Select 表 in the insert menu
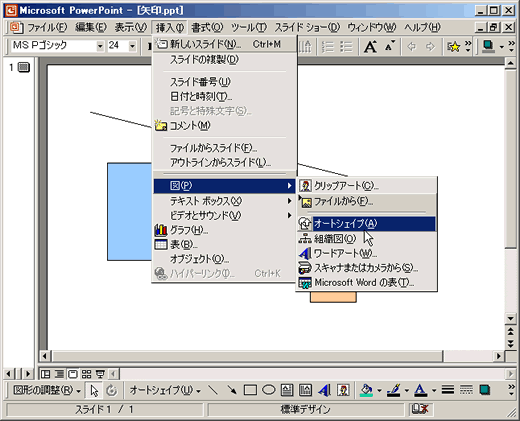The height and width of the screenshot is (421, 520). pos(224,245)
